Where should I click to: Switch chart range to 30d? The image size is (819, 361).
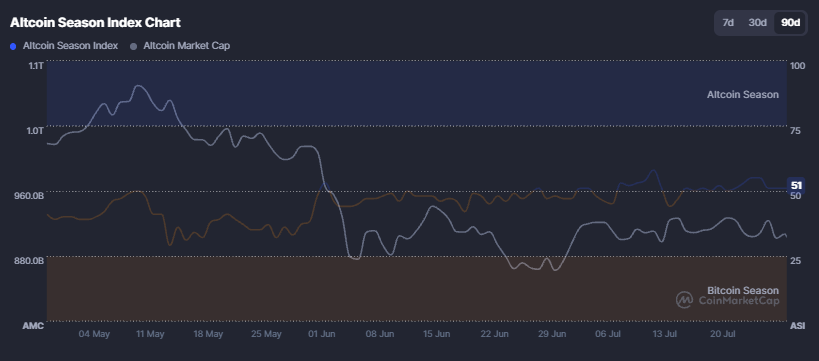[x=757, y=22]
